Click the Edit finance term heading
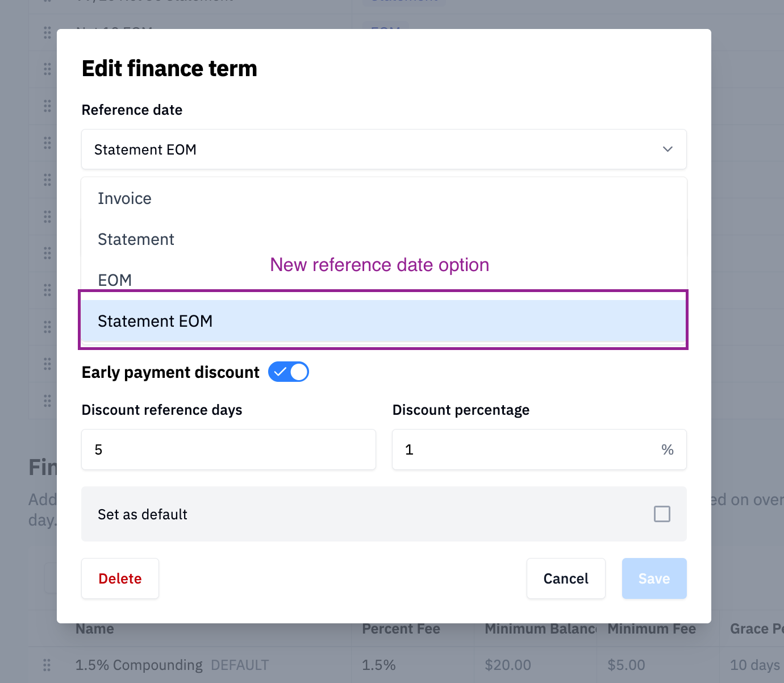The width and height of the screenshot is (784, 683). coord(169,69)
